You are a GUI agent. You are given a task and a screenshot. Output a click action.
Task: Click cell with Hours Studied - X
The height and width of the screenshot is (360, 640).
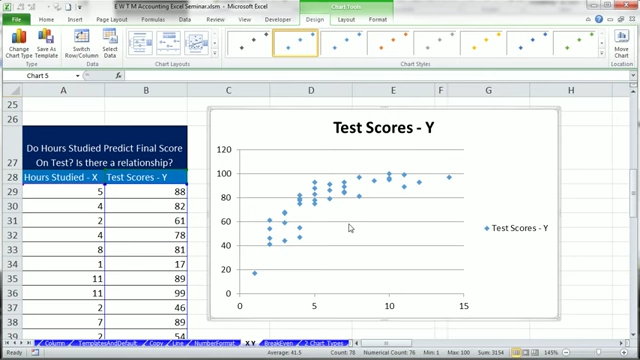tap(63, 177)
